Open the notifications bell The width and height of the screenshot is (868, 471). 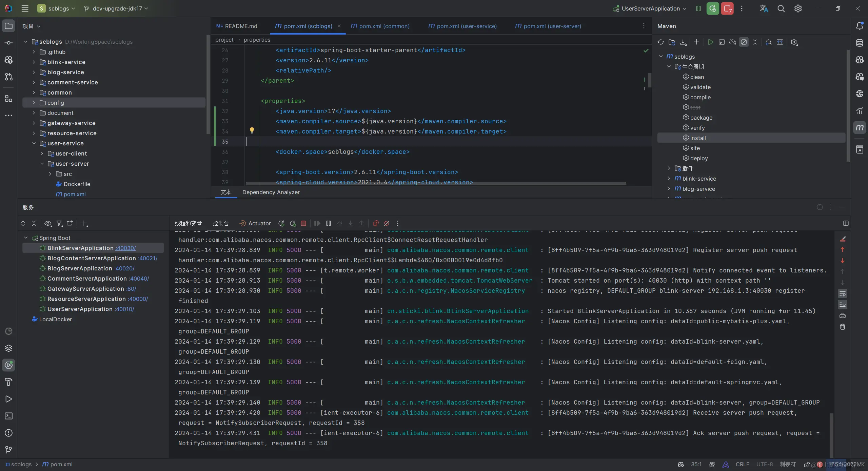click(859, 26)
